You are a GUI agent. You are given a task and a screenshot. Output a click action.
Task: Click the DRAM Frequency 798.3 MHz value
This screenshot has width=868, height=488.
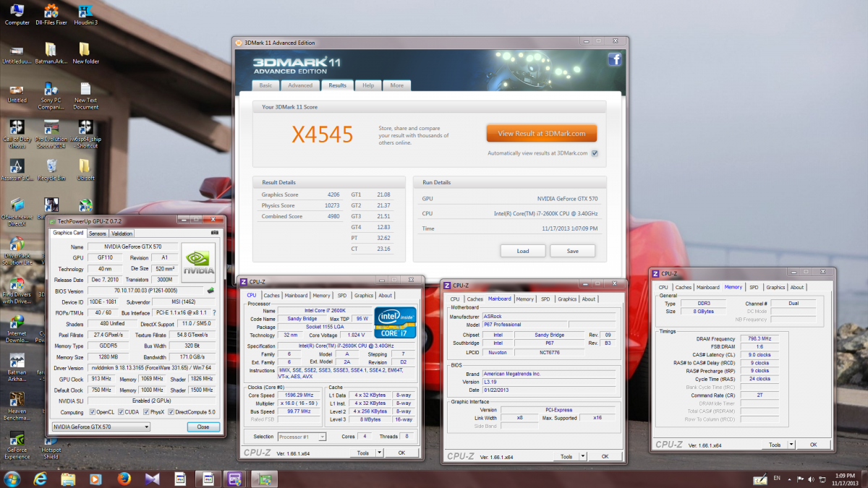tap(759, 338)
